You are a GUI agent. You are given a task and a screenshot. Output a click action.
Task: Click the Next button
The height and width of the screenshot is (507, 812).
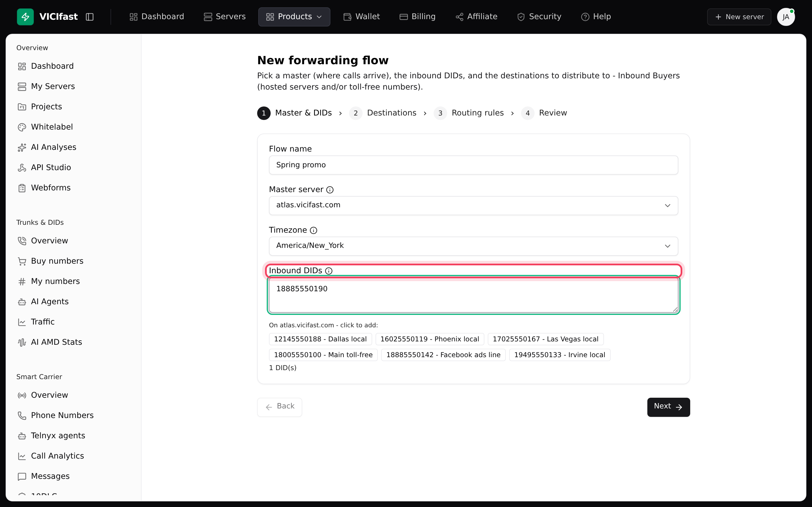click(x=668, y=407)
